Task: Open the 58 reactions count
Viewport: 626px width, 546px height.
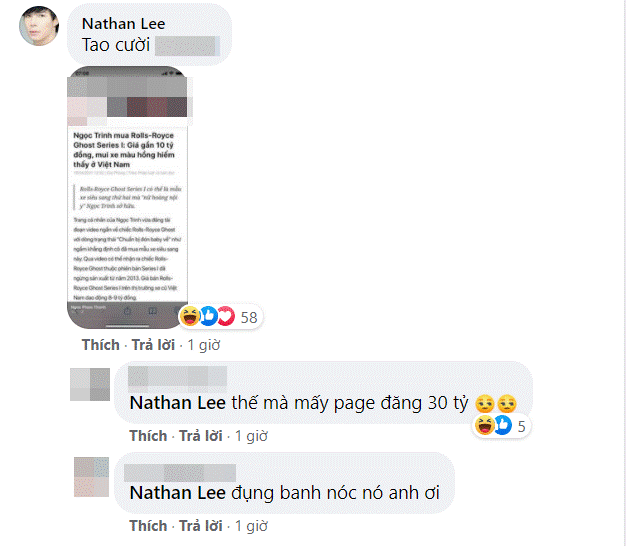Action: click(249, 318)
